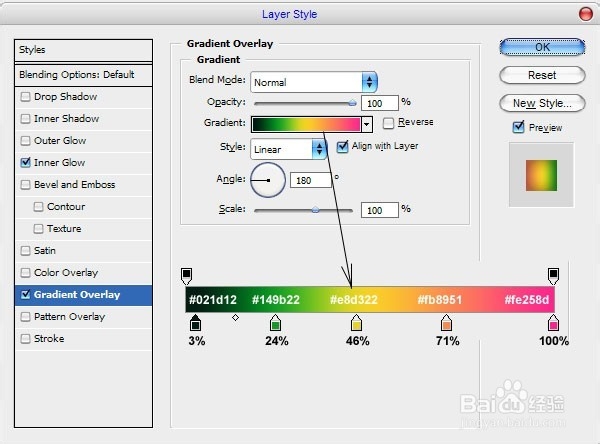Open the Blend Mode Normal dropdown
Screen dimensions: 600x444
pos(314,82)
